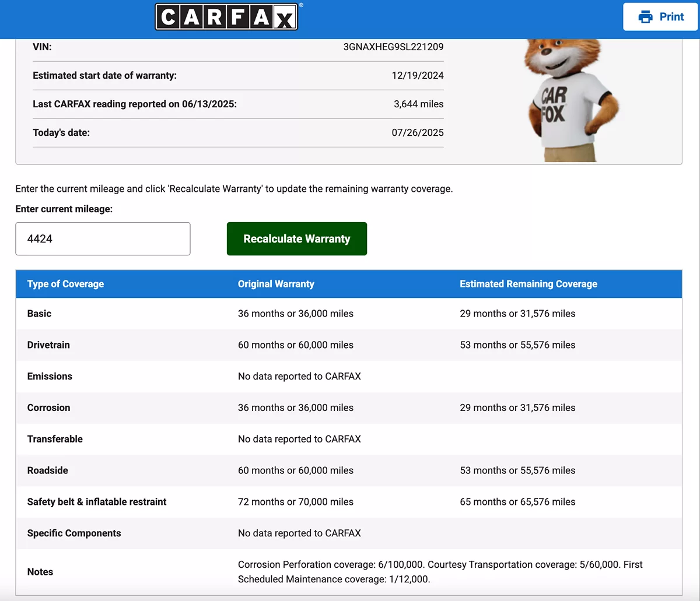Click the Roadside coverage row label
This screenshot has width=700, height=601.
click(47, 470)
